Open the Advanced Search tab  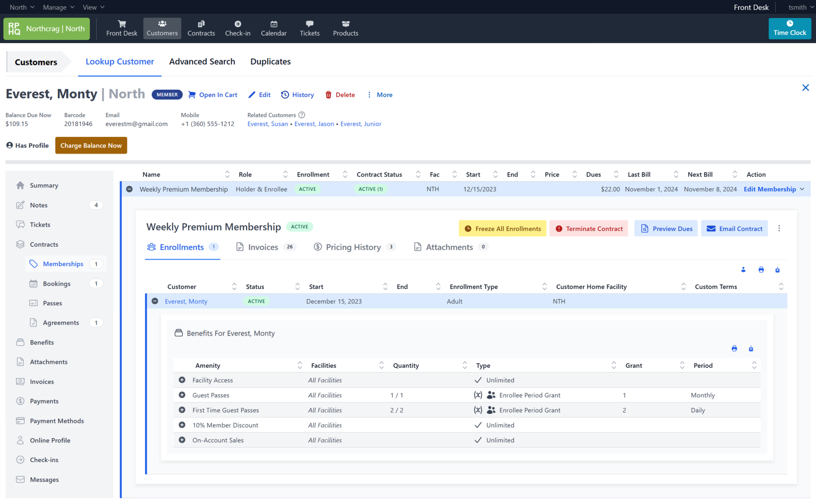(x=202, y=62)
